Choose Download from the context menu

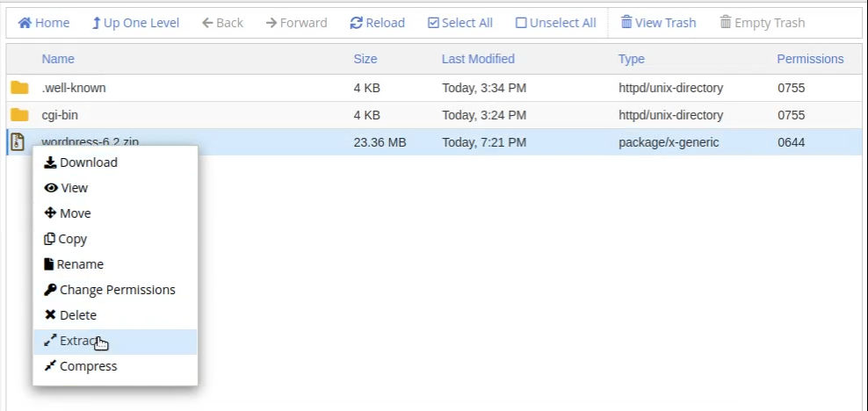point(115,162)
